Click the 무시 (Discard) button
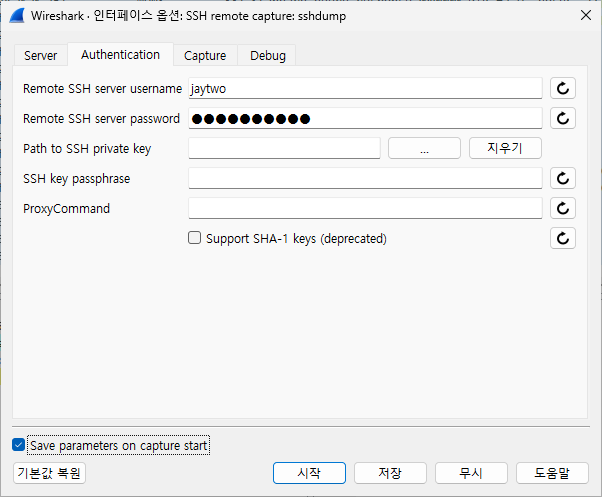The height and width of the screenshot is (497, 602). pyautogui.click(x=471, y=473)
